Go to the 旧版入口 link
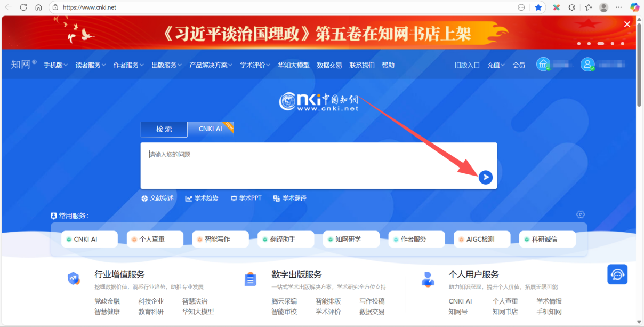644x327 pixels. [x=468, y=65]
